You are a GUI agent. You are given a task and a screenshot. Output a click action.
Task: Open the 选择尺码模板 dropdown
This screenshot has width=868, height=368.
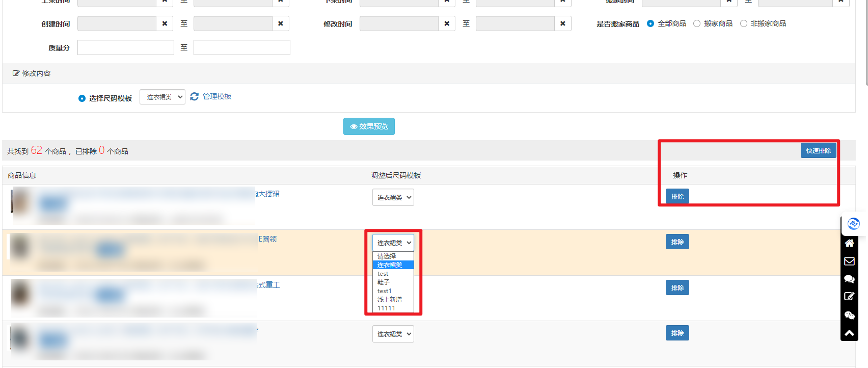point(162,97)
